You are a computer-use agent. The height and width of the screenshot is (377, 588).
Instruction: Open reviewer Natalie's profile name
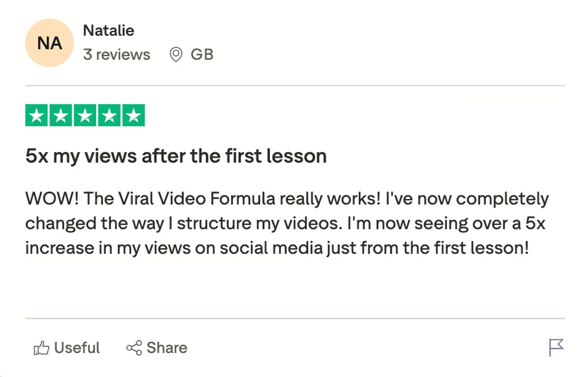[109, 30]
